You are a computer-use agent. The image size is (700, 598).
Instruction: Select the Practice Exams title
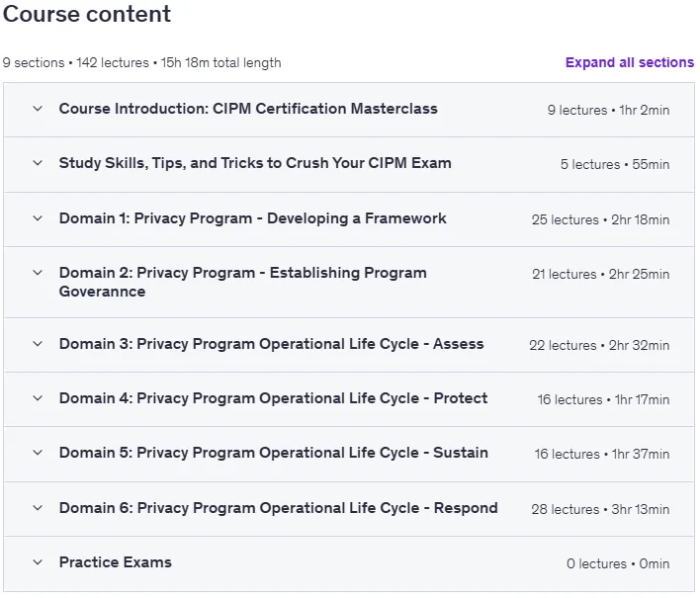point(115,562)
